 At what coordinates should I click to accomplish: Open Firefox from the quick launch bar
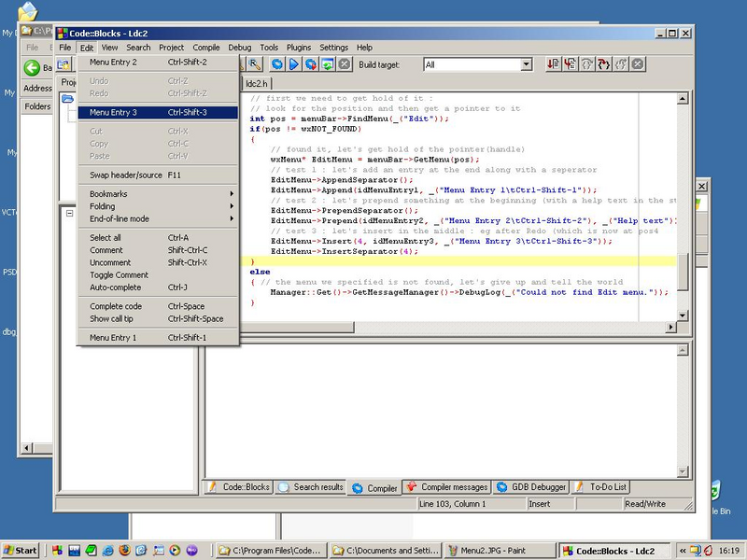point(124,551)
